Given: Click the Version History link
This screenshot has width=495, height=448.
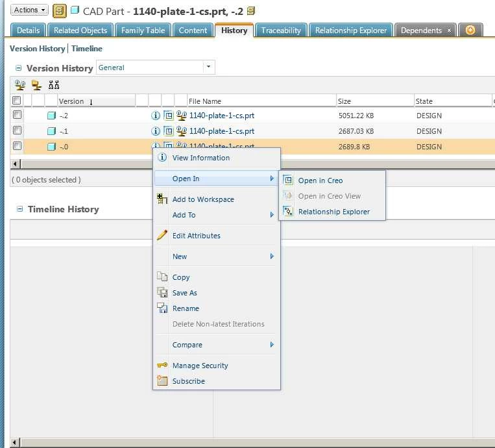Looking at the screenshot, I should point(37,49).
